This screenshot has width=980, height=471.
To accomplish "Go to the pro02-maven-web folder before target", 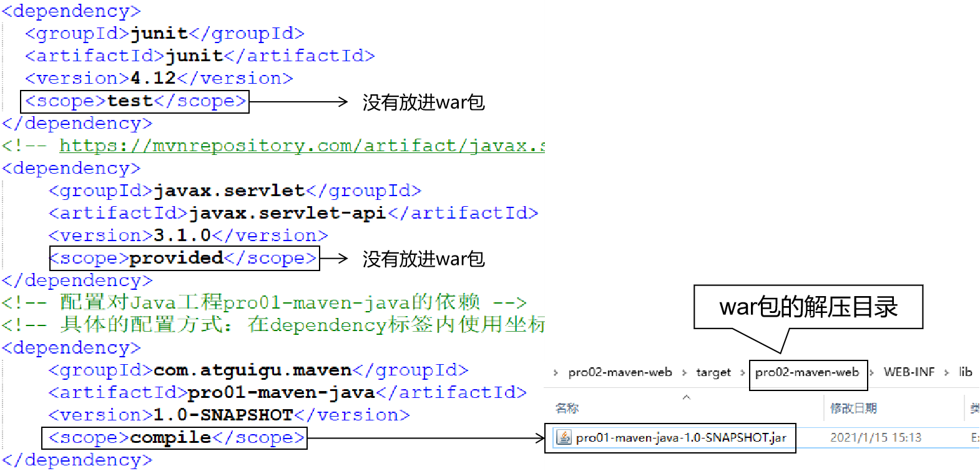I will pos(620,372).
